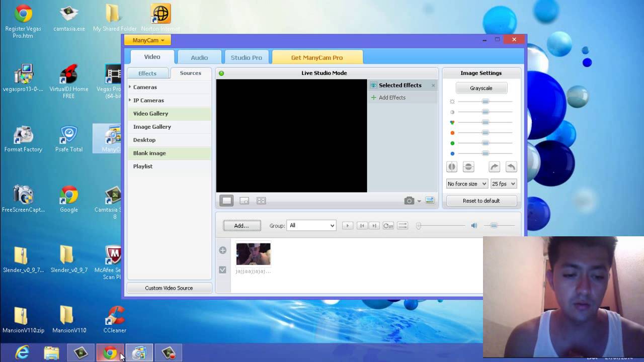Skip to the next video clip

[374, 226]
